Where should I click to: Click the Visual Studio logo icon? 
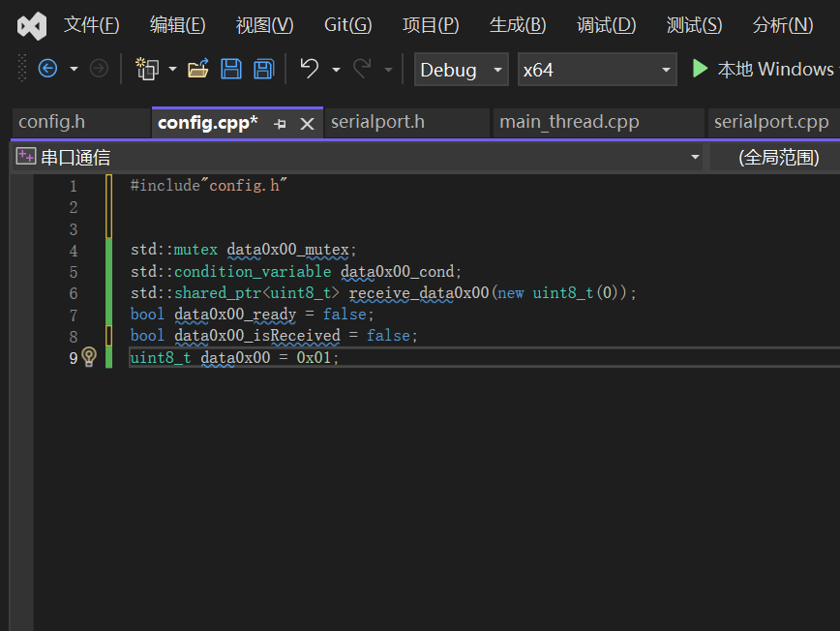pyautogui.click(x=32, y=26)
